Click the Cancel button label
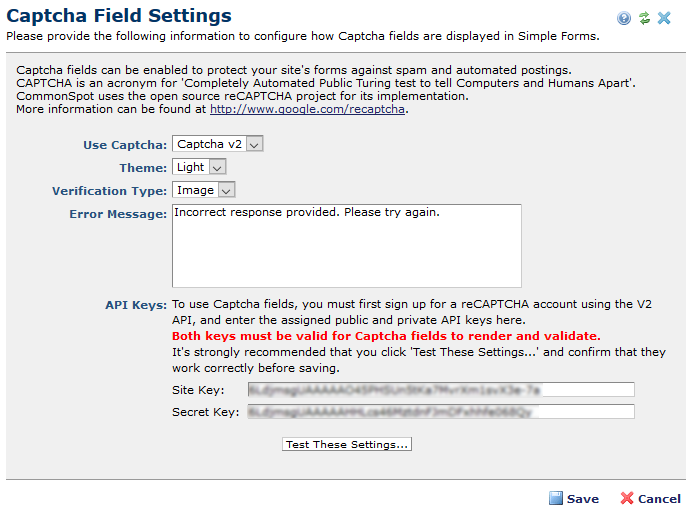The width and height of the screenshot is (688, 517). pyautogui.click(x=659, y=499)
